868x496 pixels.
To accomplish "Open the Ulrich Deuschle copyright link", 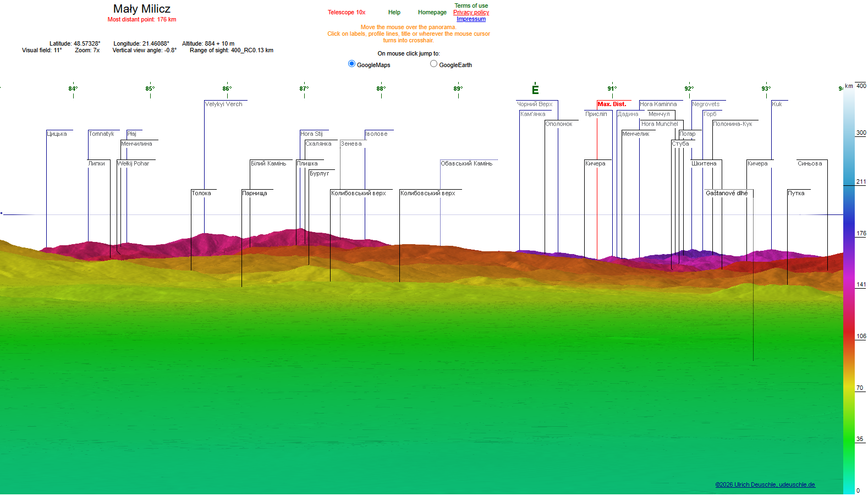I will coord(765,484).
